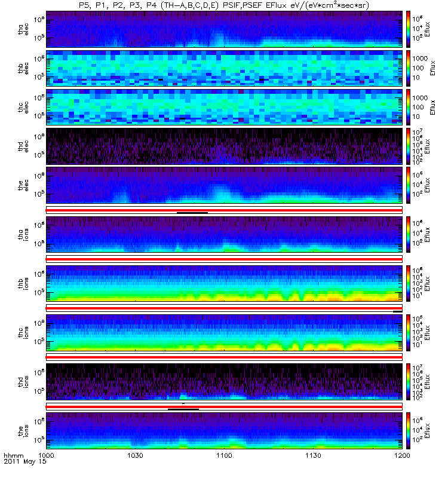Viewport: 448px width, 478px height.
Task: Click the 'the elec' panel axis label
Action: coord(23,185)
